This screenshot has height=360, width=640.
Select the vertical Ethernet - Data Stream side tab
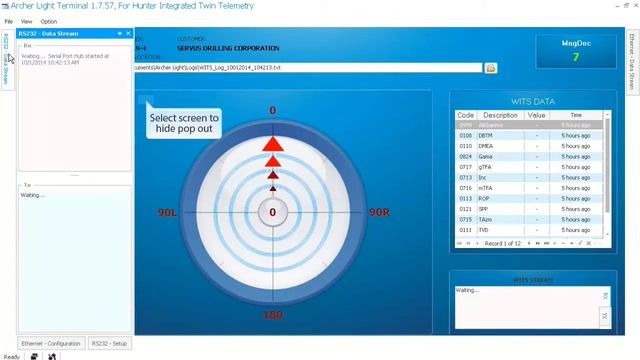coord(632,61)
